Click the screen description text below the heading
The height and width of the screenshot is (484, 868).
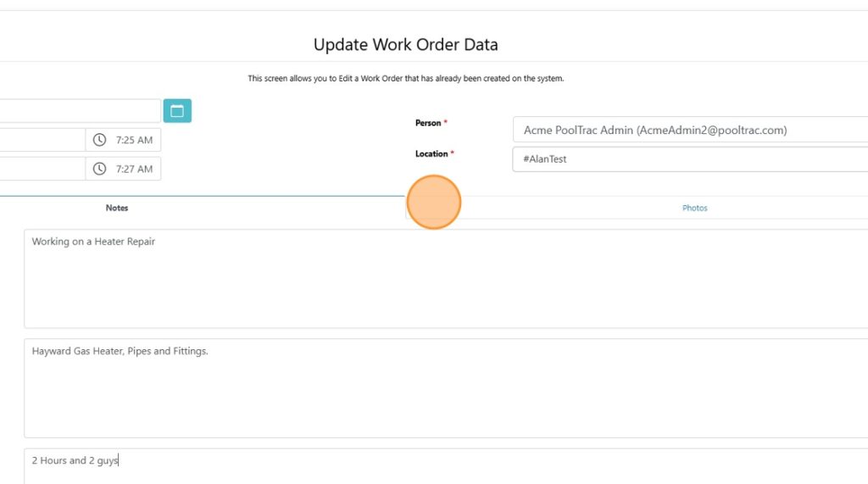point(406,78)
